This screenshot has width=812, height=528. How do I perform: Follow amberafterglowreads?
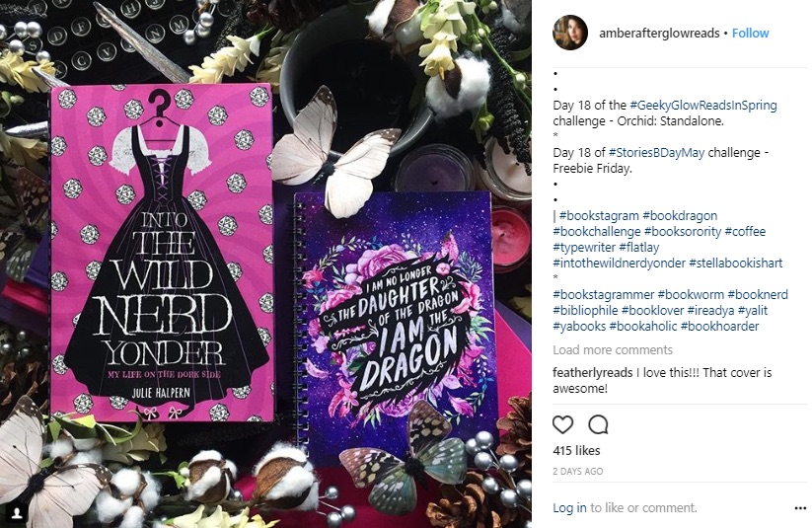click(x=750, y=34)
